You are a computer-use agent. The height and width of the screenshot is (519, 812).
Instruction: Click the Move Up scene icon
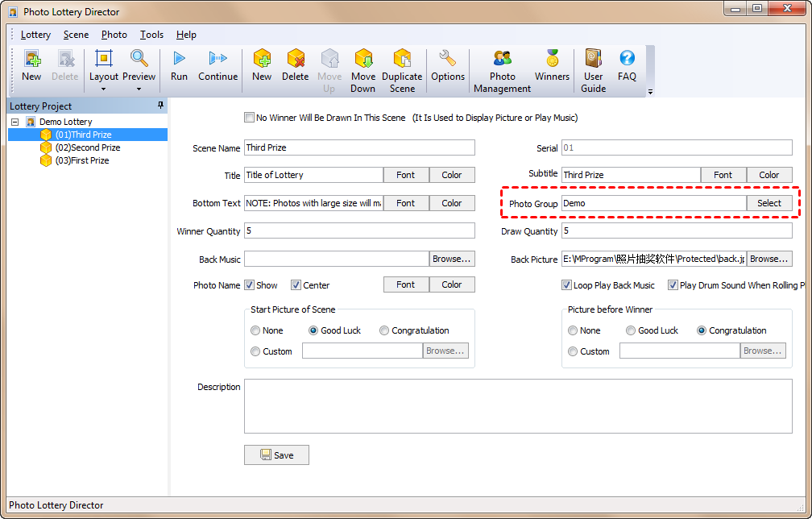click(x=329, y=59)
